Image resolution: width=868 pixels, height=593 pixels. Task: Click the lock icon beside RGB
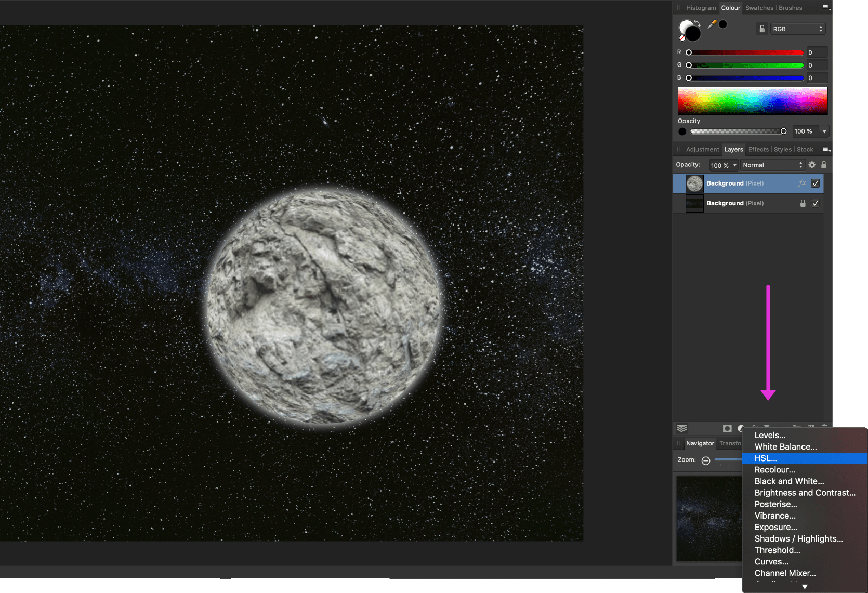(x=762, y=29)
